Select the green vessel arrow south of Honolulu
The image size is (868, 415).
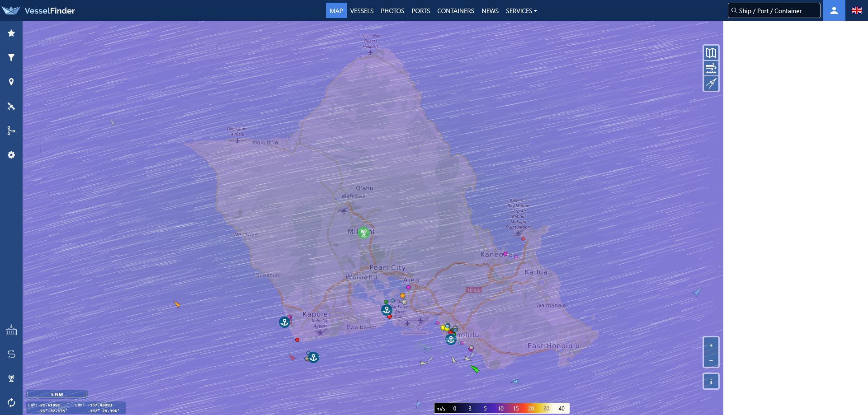coord(475,369)
